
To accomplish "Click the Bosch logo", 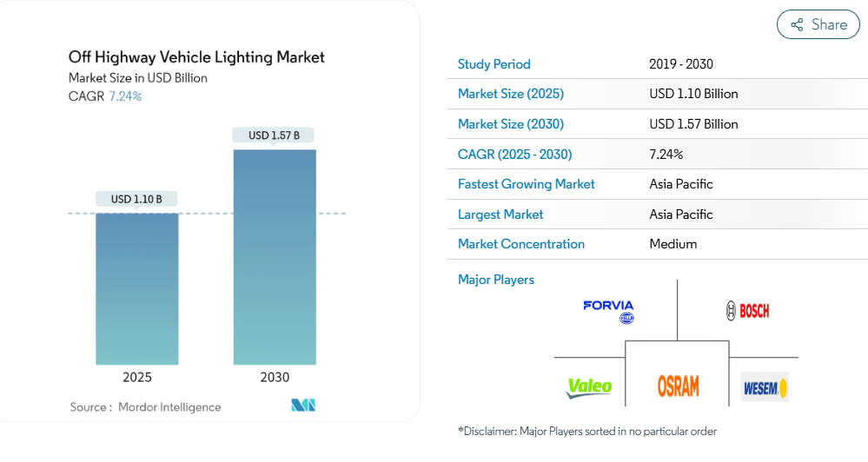I will tap(747, 310).
